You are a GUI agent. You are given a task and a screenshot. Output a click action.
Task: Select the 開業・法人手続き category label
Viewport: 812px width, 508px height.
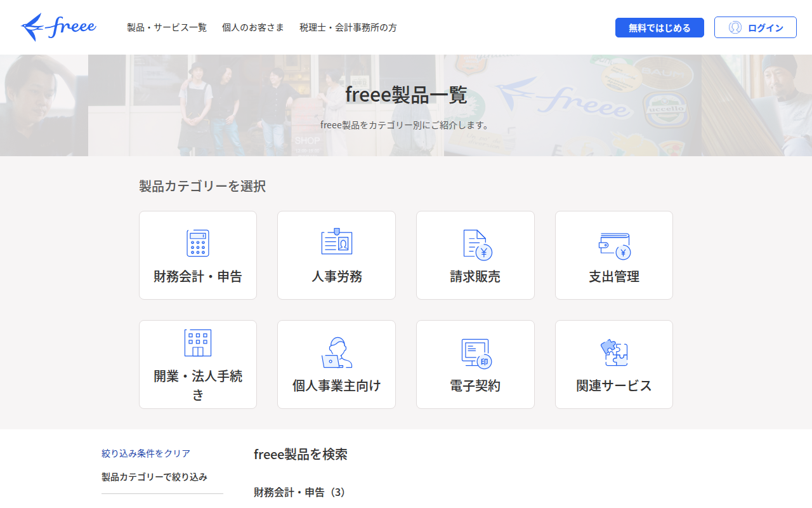click(x=198, y=385)
